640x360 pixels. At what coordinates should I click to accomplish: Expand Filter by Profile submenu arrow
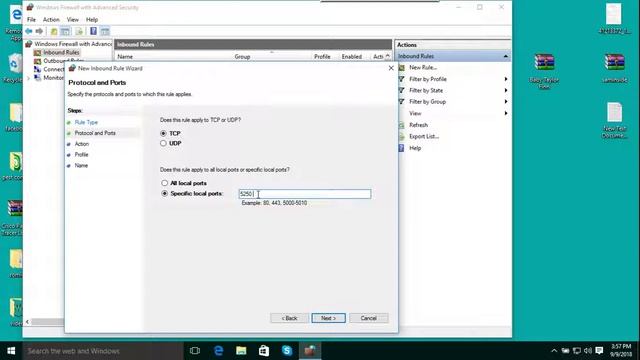click(506, 79)
